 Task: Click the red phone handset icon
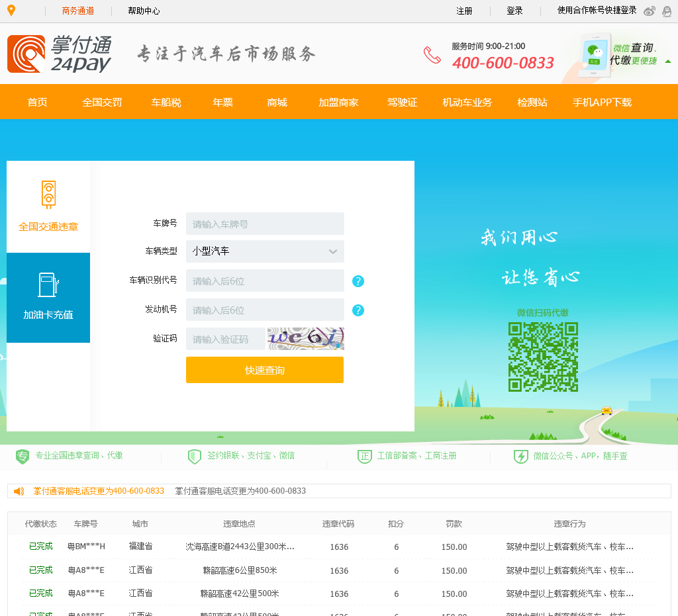432,55
